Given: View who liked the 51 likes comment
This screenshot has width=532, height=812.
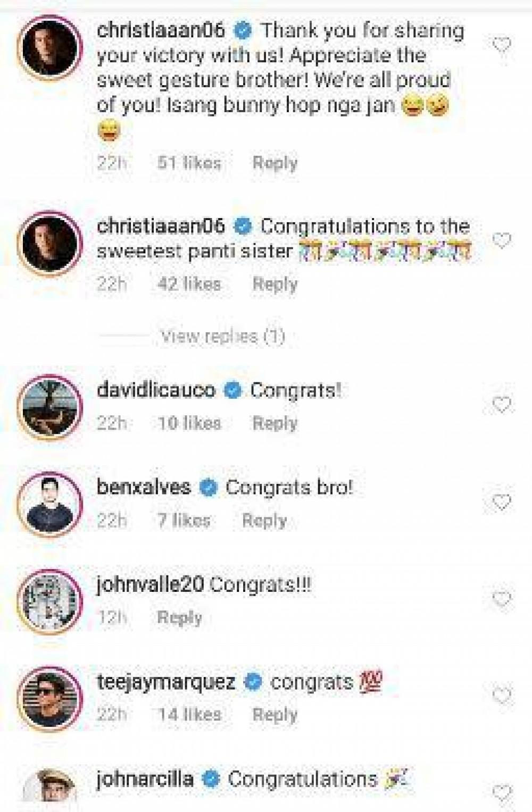Looking at the screenshot, I should click(x=189, y=163).
